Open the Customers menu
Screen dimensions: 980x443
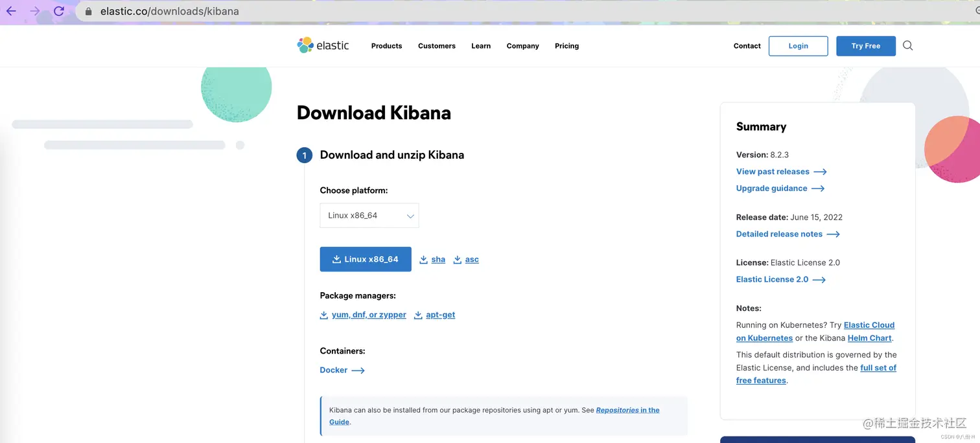pyautogui.click(x=437, y=46)
